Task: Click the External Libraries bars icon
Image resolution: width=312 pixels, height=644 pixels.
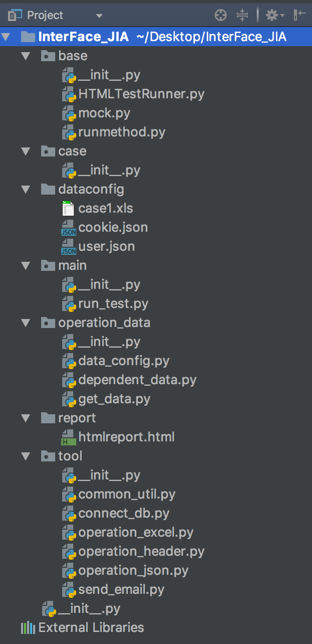Action: tap(28, 627)
